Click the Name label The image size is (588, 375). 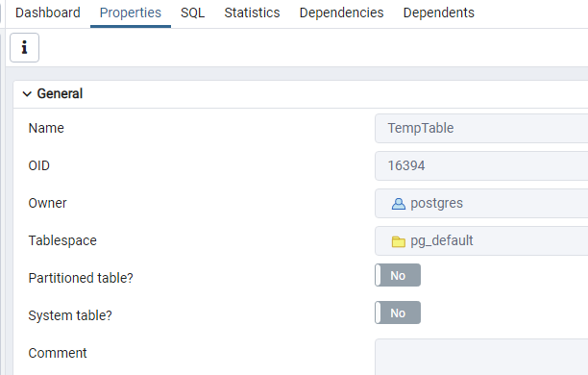click(46, 129)
